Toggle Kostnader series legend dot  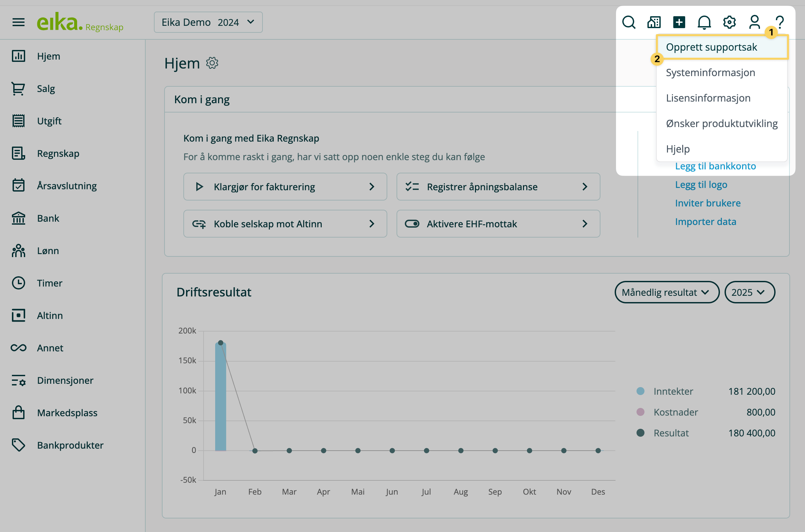point(640,412)
